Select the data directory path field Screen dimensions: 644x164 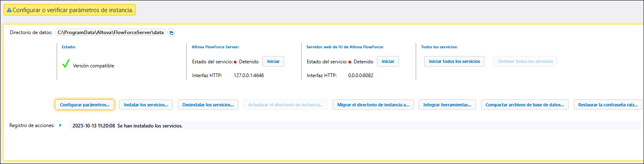point(111,32)
